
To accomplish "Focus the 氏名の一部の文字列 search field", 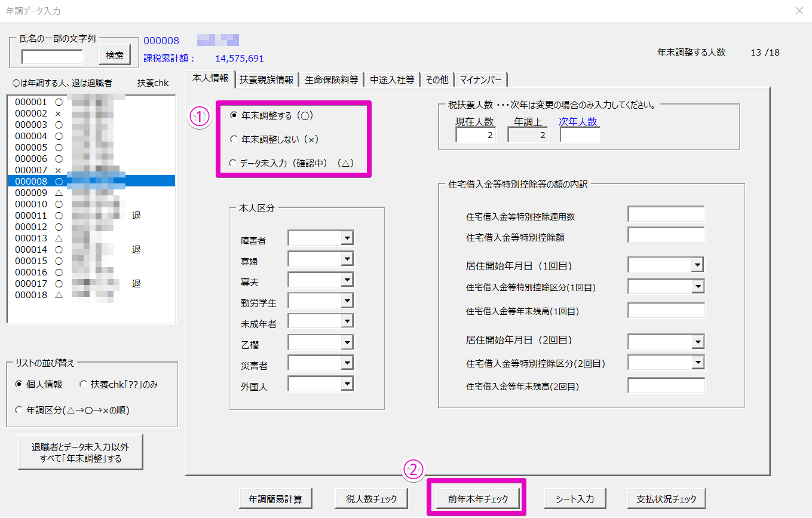I will (52, 57).
